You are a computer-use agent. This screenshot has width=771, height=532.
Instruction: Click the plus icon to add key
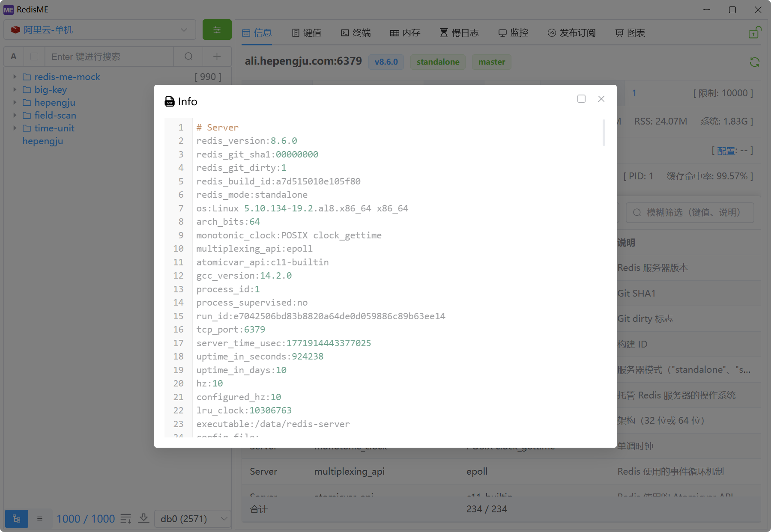pyautogui.click(x=217, y=56)
